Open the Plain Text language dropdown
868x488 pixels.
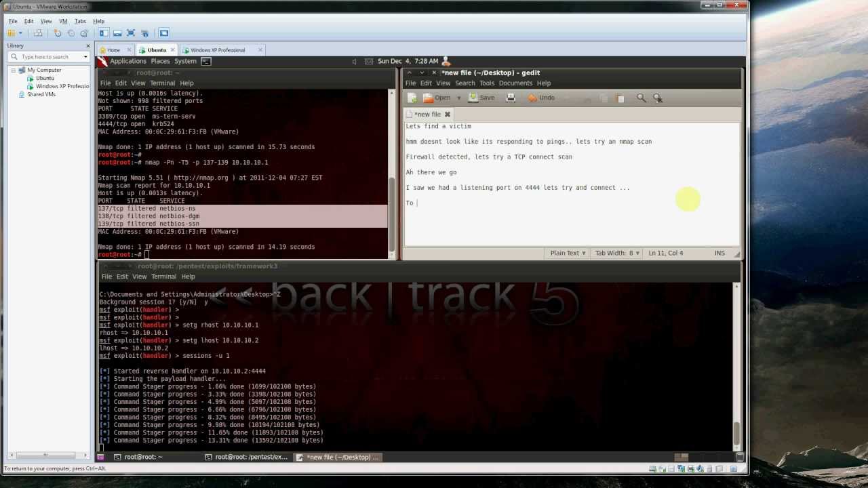pyautogui.click(x=568, y=253)
